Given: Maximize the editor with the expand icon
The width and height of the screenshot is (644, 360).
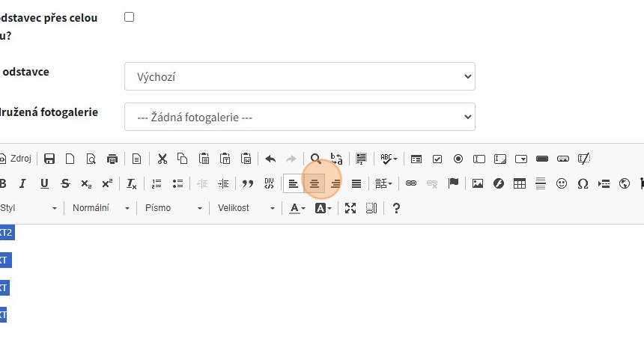Looking at the screenshot, I should [350, 208].
